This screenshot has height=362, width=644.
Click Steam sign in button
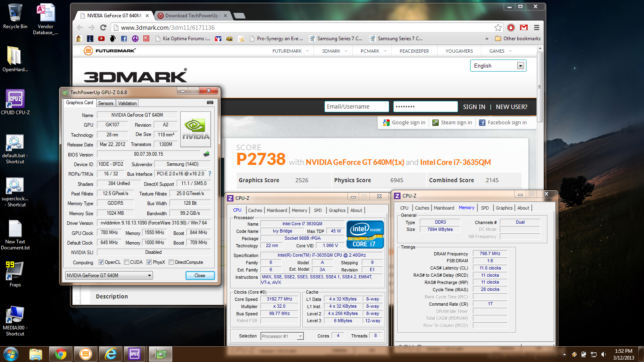click(x=452, y=123)
